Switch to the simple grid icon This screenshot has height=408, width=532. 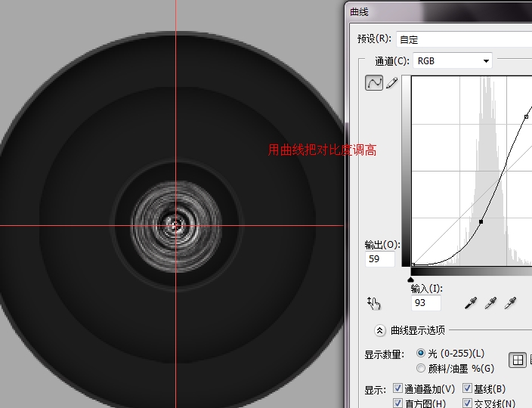coord(518,360)
